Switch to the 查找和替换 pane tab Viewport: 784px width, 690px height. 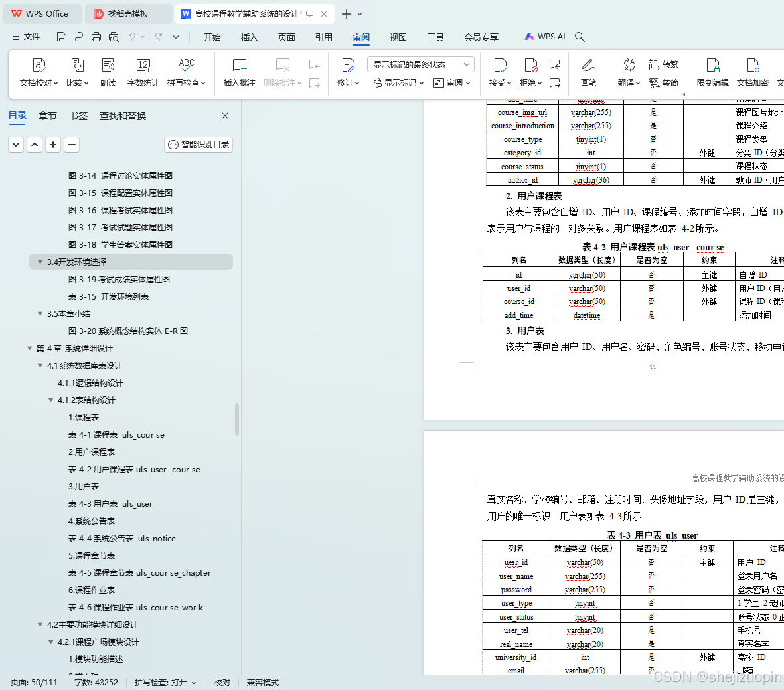(x=123, y=116)
